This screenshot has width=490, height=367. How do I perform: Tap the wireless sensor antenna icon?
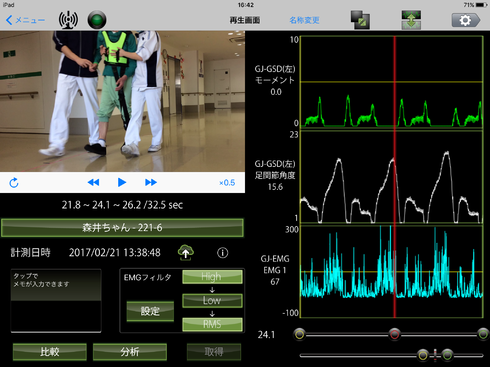tap(68, 20)
